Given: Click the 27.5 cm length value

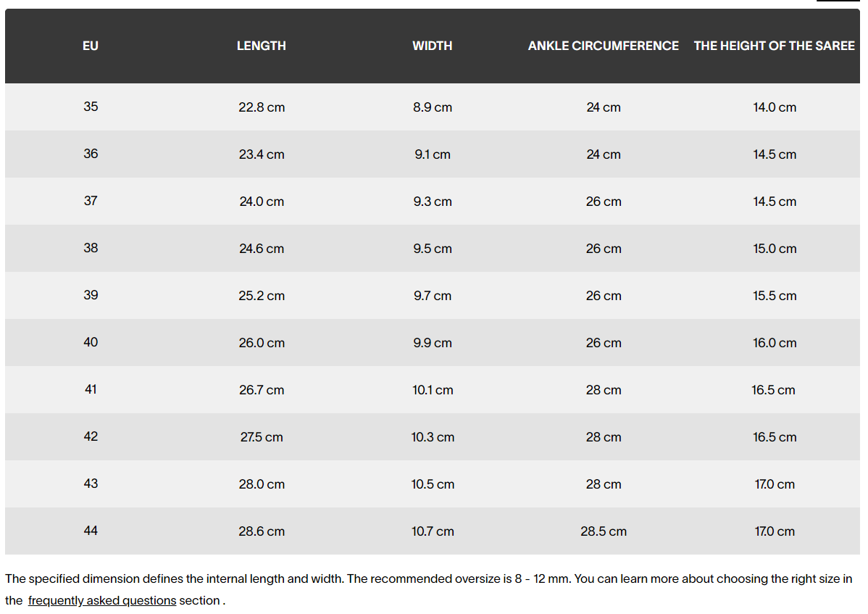Looking at the screenshot, I should [x=262, y=437].
